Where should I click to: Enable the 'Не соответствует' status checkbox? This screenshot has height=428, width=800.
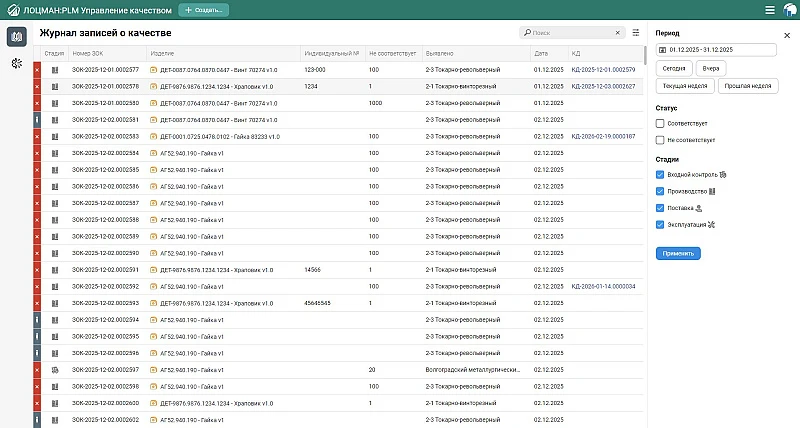tap(660, 140)
